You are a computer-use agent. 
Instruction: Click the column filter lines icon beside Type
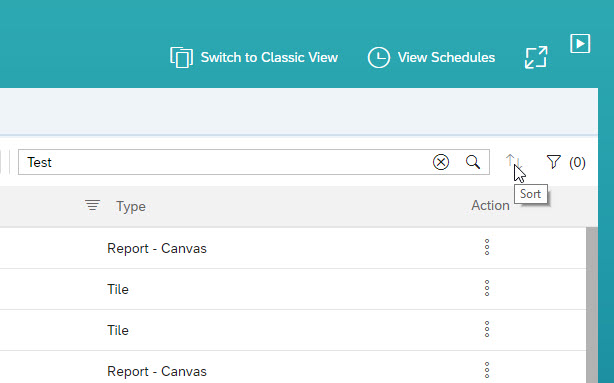click(x=92, y=206)
